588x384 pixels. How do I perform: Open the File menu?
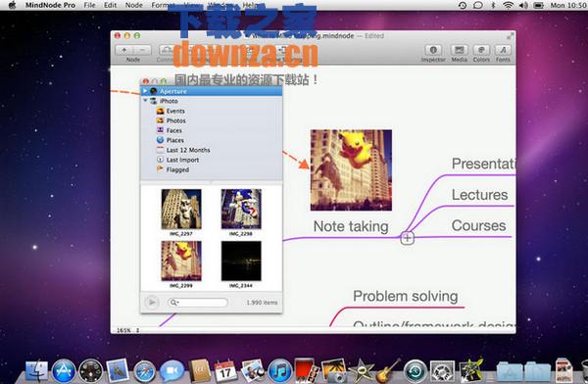[89, 5]
